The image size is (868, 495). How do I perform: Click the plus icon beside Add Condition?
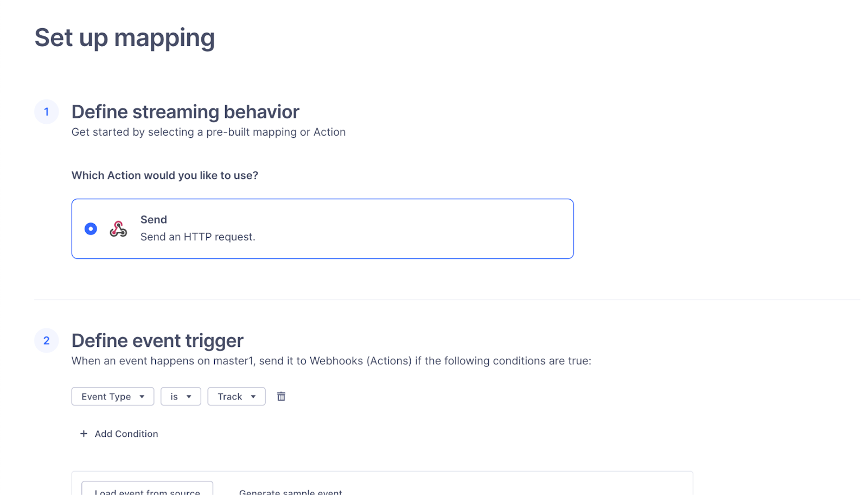(x=84, y=434)
